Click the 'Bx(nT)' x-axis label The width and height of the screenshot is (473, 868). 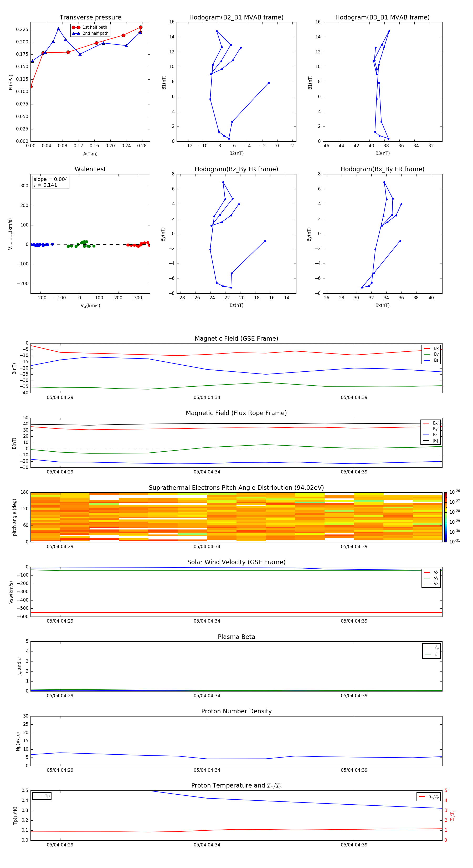382,305
